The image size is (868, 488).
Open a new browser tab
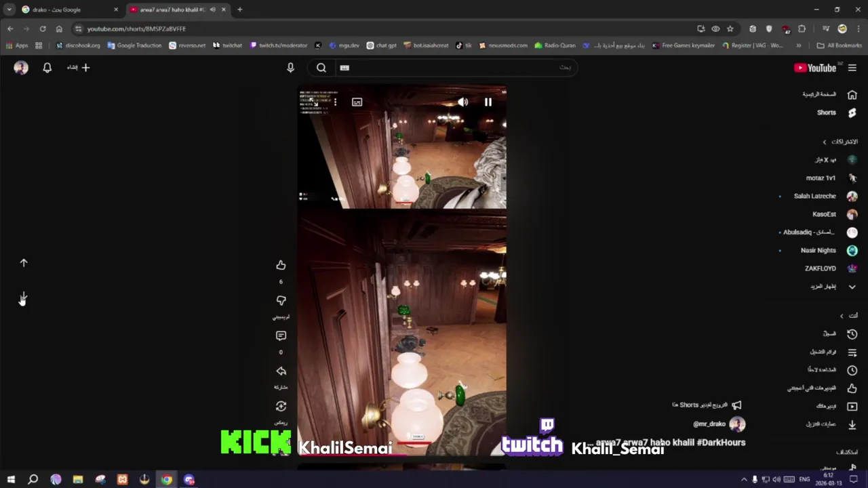[x=239, y=9]
